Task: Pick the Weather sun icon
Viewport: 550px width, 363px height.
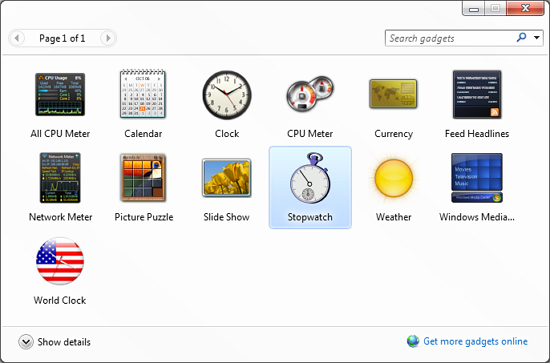Action: point(394,178)
